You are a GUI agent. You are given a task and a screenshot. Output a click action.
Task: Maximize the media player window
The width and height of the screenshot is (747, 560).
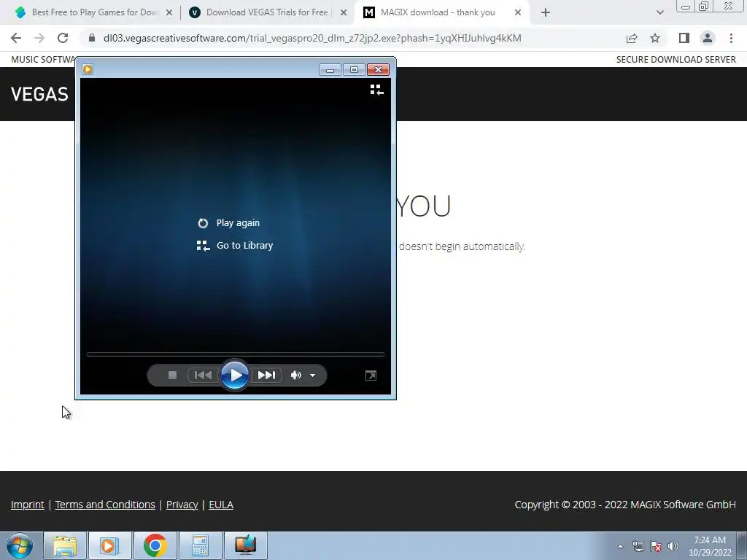(354, 70)
